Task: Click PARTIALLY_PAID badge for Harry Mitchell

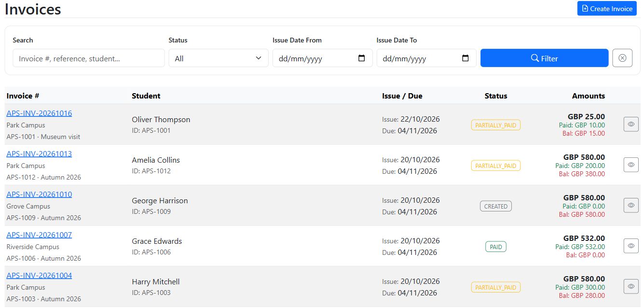Action: click(496, 287)
